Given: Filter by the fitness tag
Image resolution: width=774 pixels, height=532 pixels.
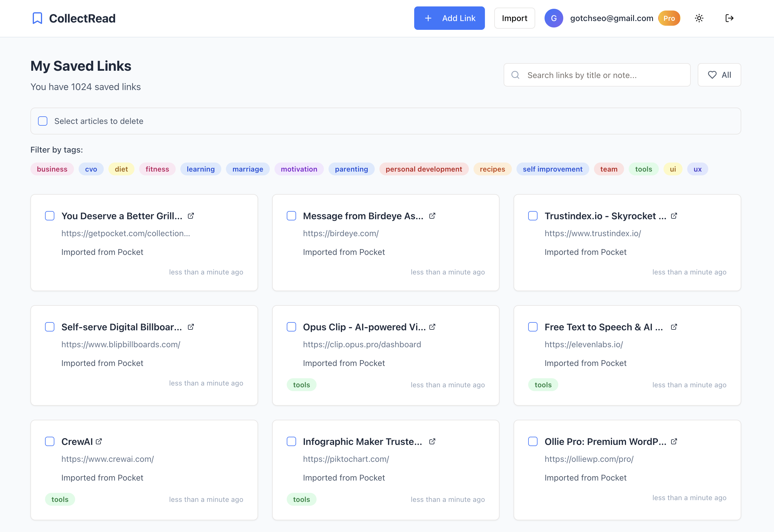Looking at the screenshot, I should point(157,169).
